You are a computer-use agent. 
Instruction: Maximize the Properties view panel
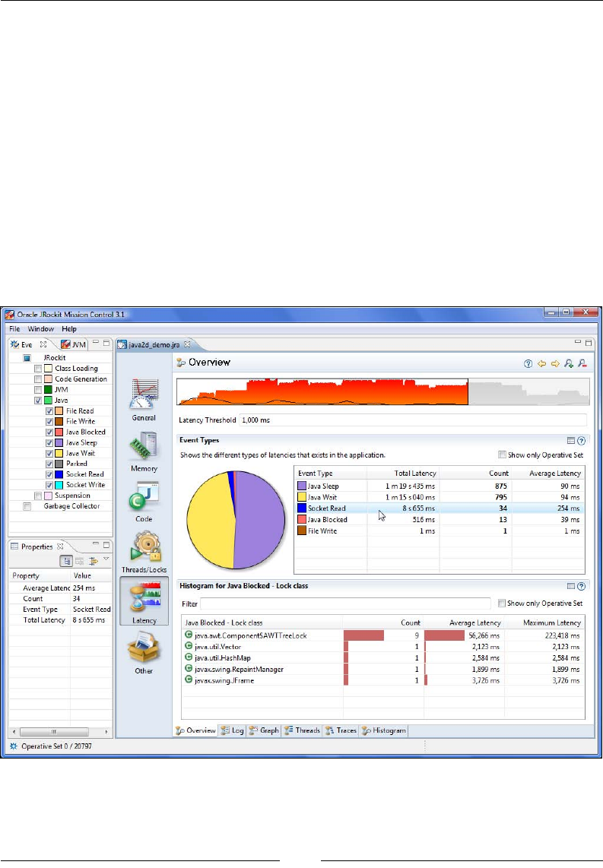(x=106, y=545)
